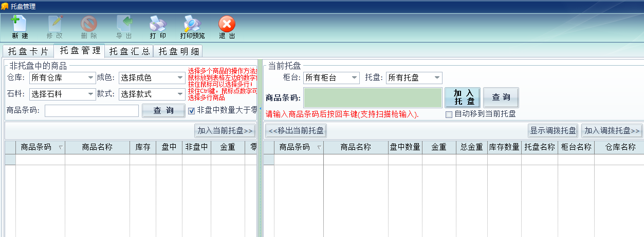Click the 打印 (Print) printer icon
Viewport: 644px width, 237px height.
point(158,24)
